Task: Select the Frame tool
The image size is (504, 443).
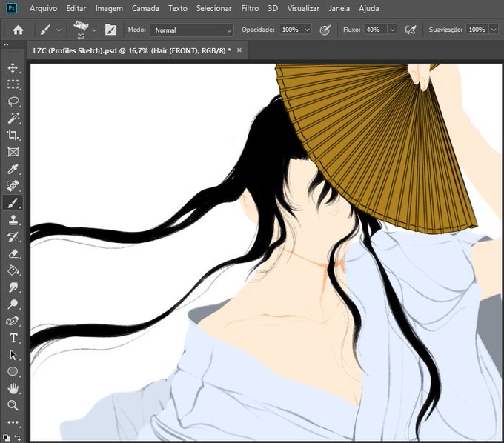Action: pyautogui.click(x=13, y=152)
